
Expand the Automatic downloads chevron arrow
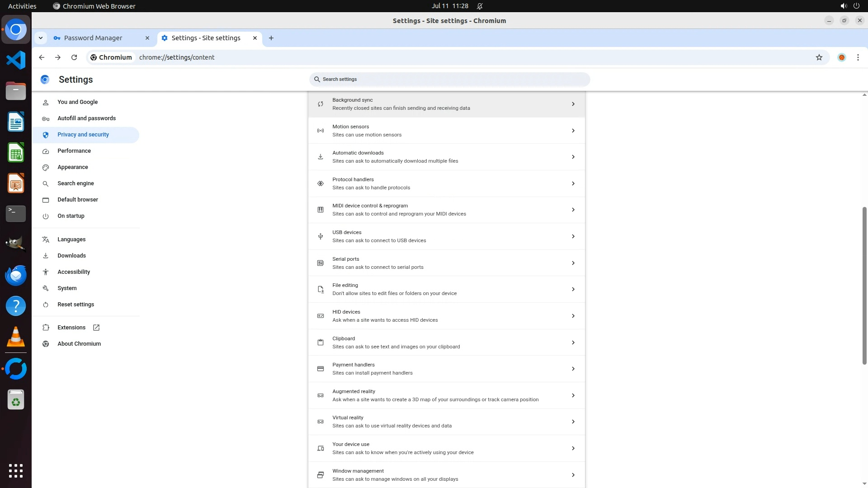573,157
